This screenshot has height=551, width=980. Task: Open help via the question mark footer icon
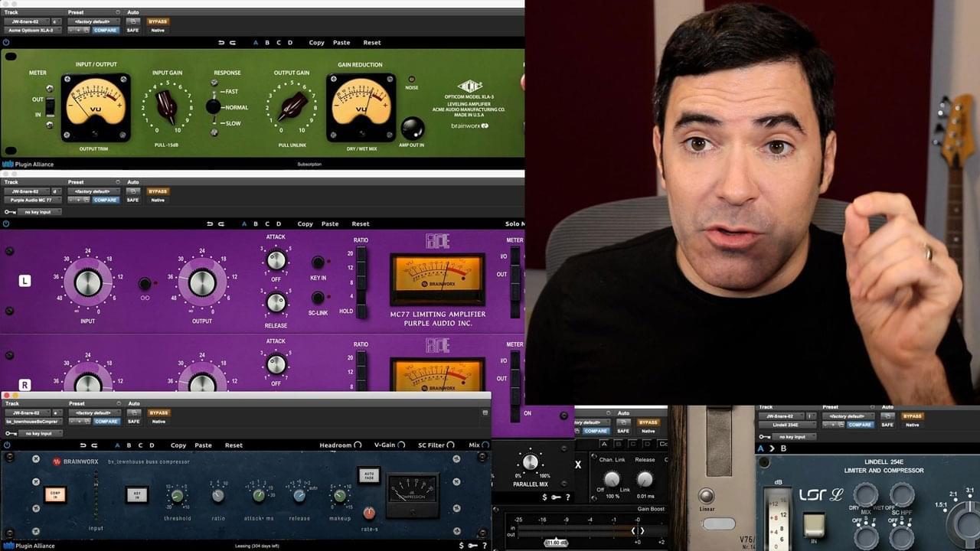[484, 545]
